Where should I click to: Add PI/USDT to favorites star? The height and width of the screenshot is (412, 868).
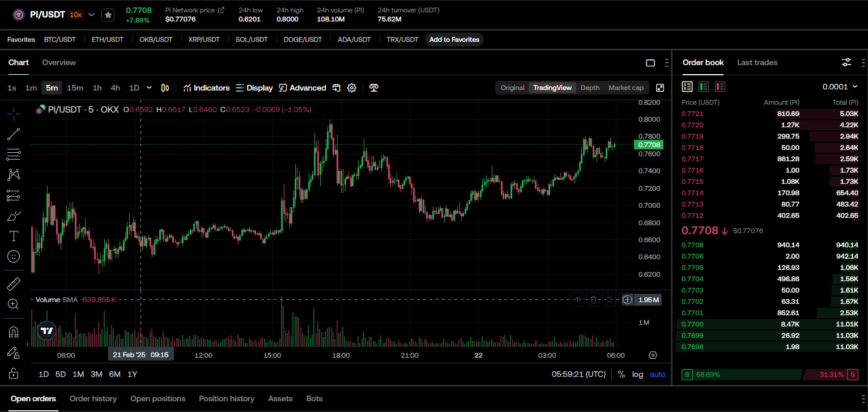click(108, 15)
